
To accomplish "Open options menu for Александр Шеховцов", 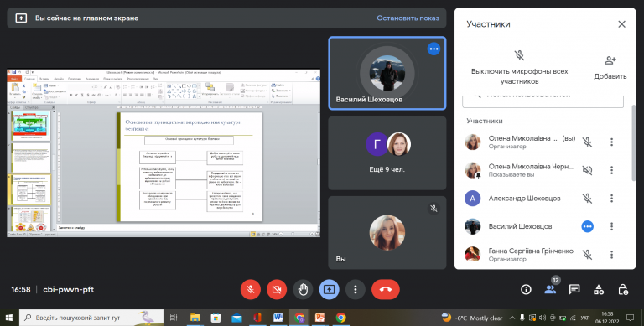I will click(x=611, y=199).
